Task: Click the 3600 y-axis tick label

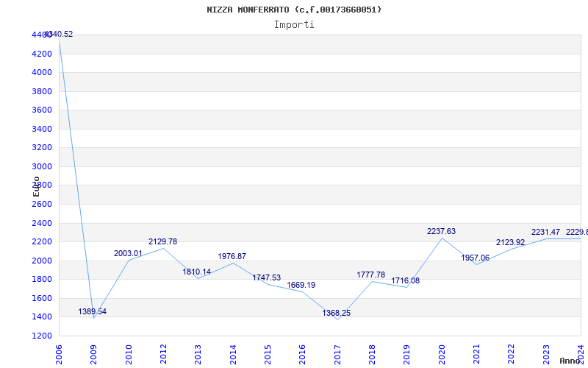Action: point(42,110)
